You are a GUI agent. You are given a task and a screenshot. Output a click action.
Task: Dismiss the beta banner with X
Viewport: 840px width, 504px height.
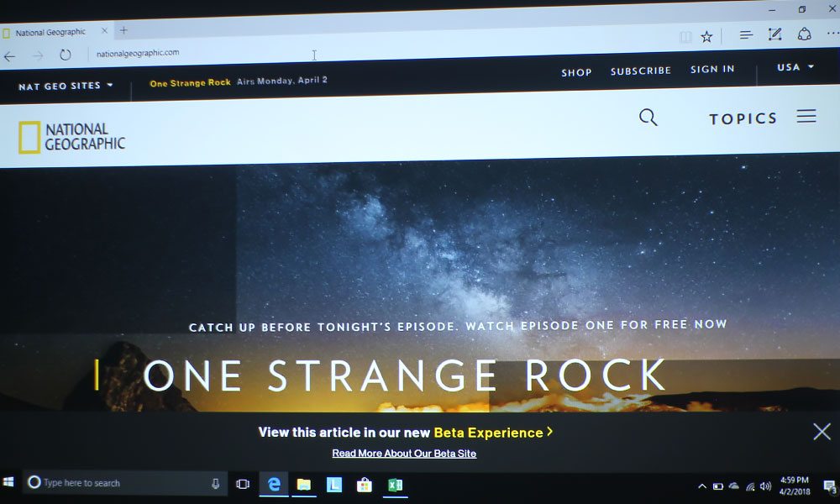point(822,432)
